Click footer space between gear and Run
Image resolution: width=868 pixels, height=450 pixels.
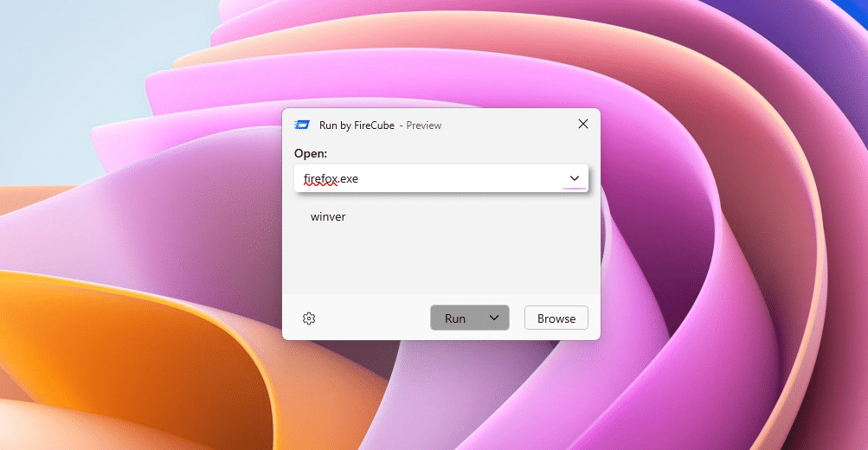point(372,318)
